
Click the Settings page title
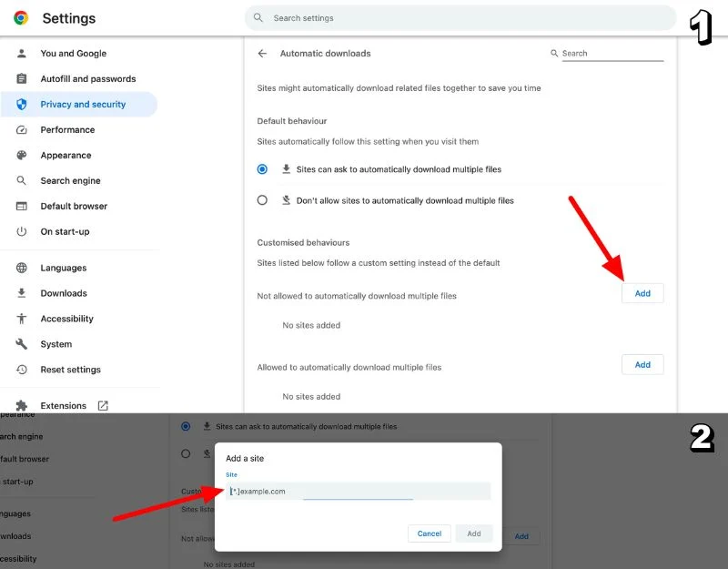tap(69, 18)
